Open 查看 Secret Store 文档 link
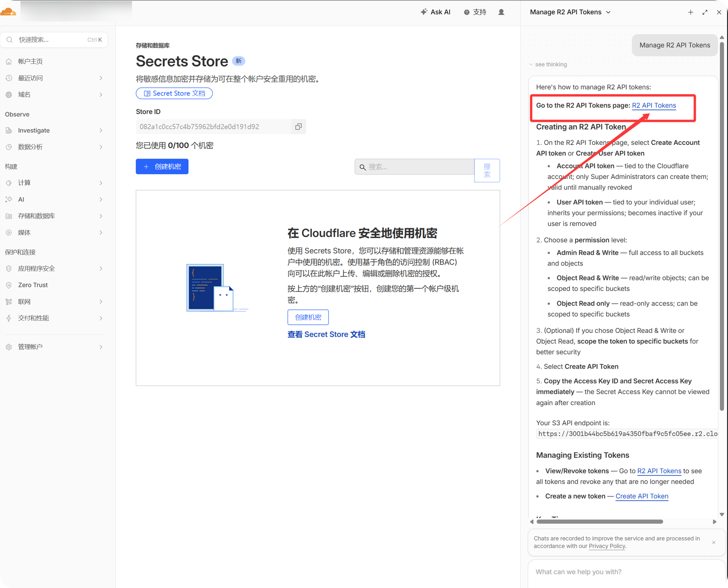The image size is (728, 588). [326, 334]
